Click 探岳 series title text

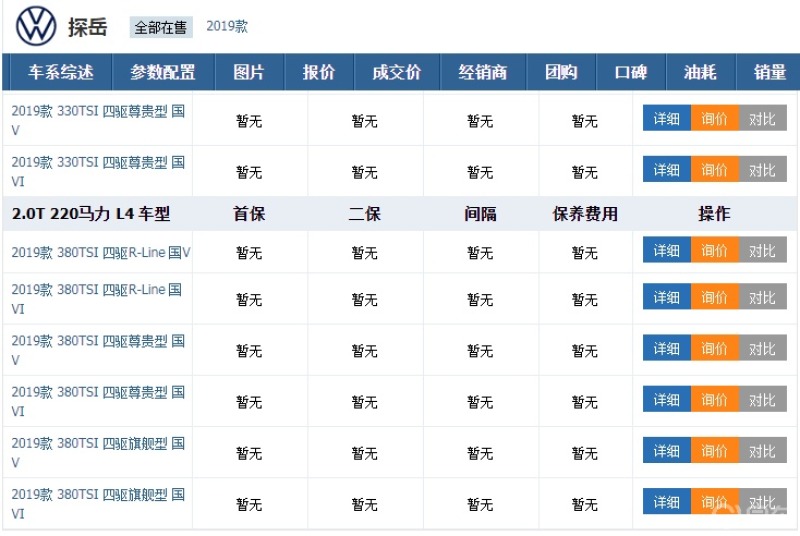(88, 27)
